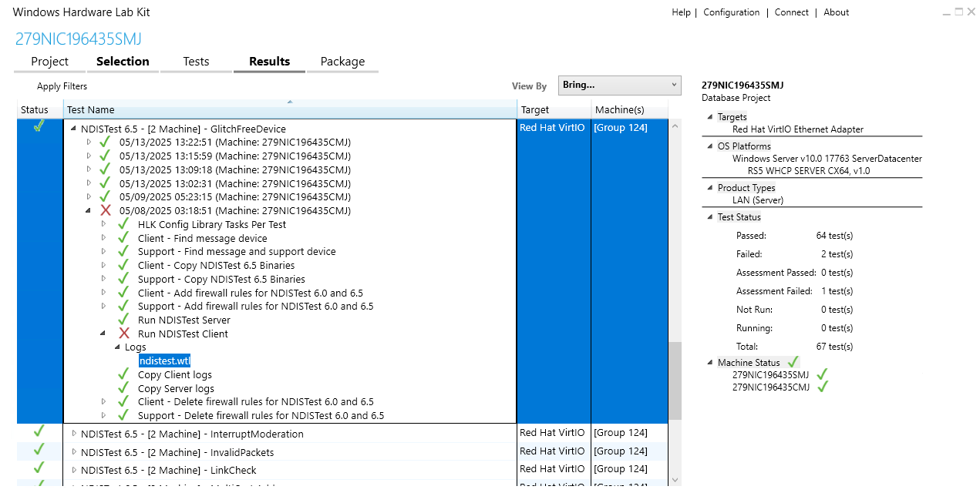
Task: Click the status checkmark of InvalidPackets row
Action: [x=39, y=450]
